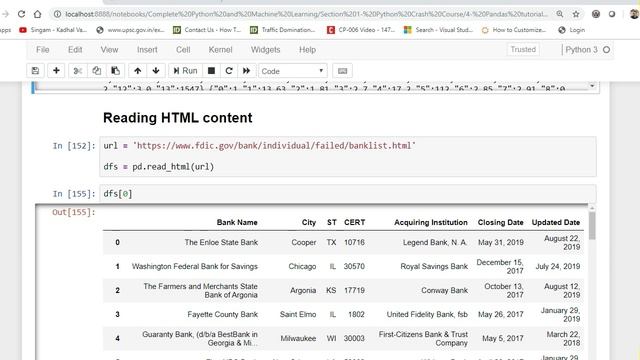Click the dfs[0] code cell
This screenshot has width=640, height=360.
[348, 193]
